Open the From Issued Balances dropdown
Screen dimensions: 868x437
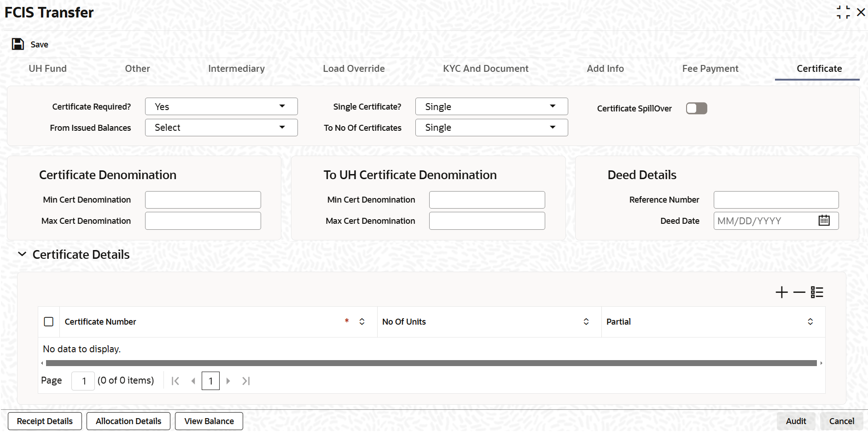[x=221, y=128]
